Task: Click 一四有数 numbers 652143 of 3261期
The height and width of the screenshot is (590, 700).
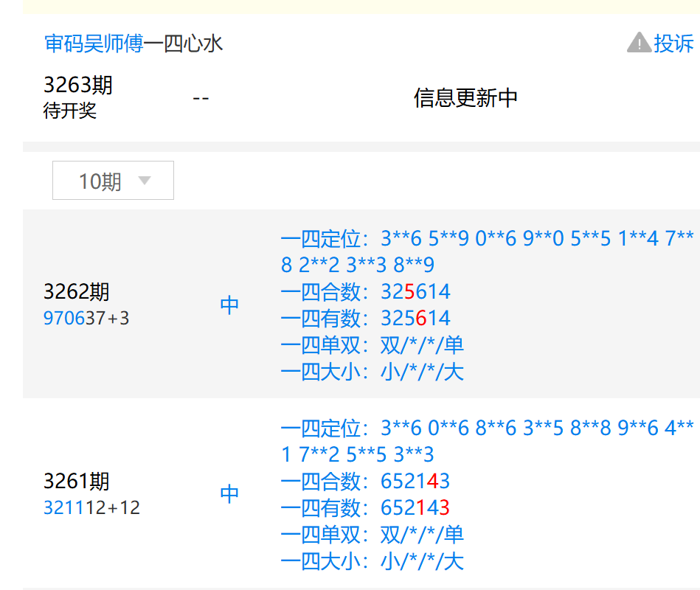Action: click(x=415, y=508)
